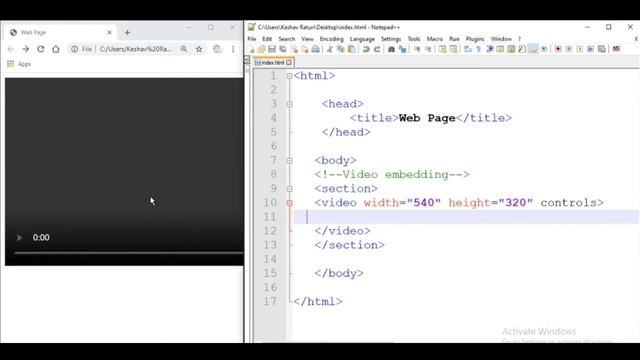Zoom out the editor text
This screenshot has height=360, width=640.
coord(428,49)
